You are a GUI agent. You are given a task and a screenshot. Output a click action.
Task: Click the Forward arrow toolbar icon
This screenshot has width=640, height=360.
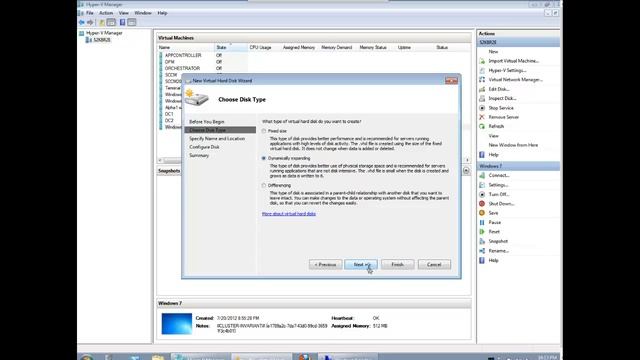click(90, 22)
